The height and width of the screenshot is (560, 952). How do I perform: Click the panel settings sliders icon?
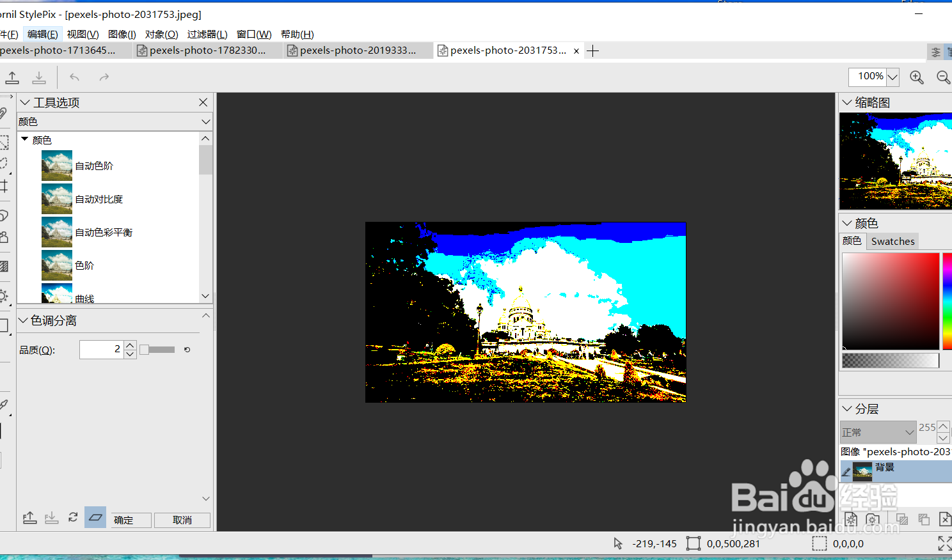click(935, 52)
